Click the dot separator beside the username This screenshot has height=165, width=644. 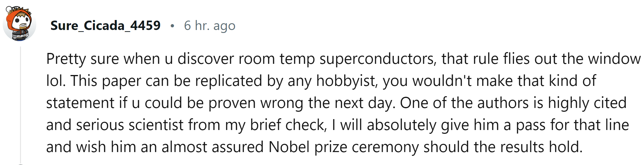pos(172,26)
